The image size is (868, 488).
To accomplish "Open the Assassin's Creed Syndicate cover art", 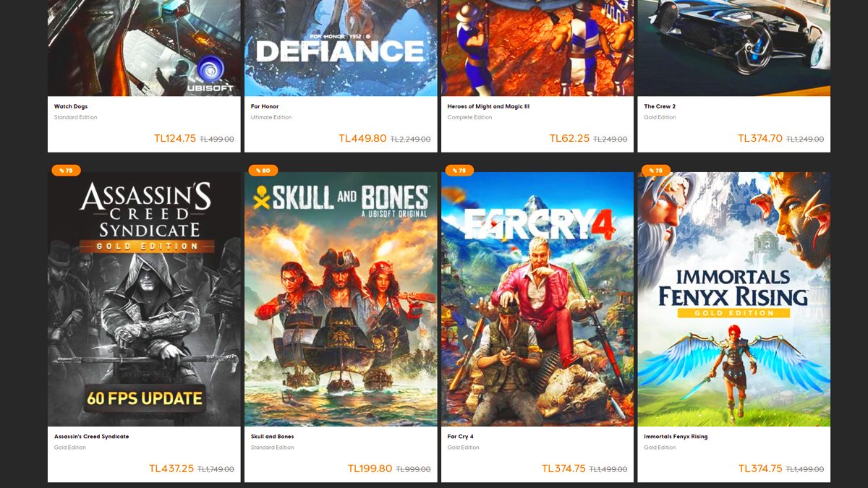I will coord(144,299).
